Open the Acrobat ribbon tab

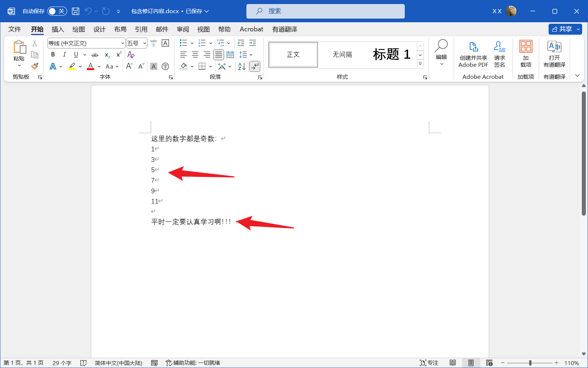251,29
